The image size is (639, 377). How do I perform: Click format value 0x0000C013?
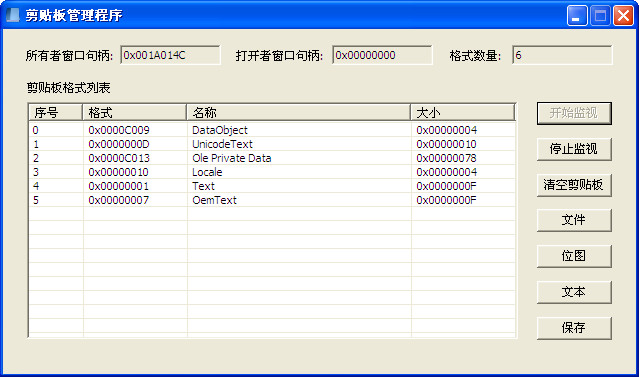119,158
